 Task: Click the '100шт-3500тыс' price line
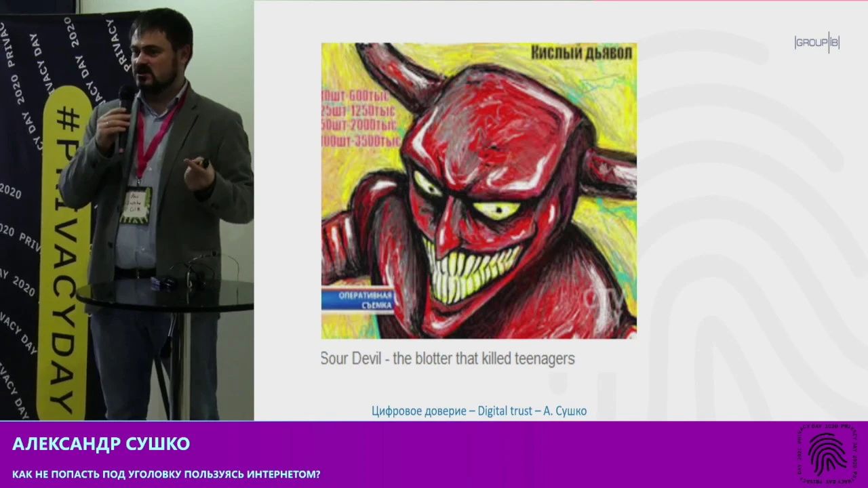(361, 142)
